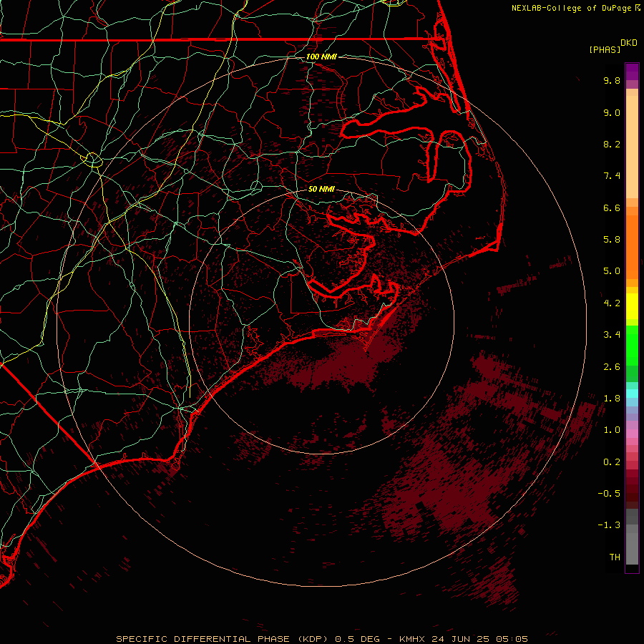Click the cyan segment of the color bar
The height and width of the screenshot is (644, 644).
coord(632,394)
